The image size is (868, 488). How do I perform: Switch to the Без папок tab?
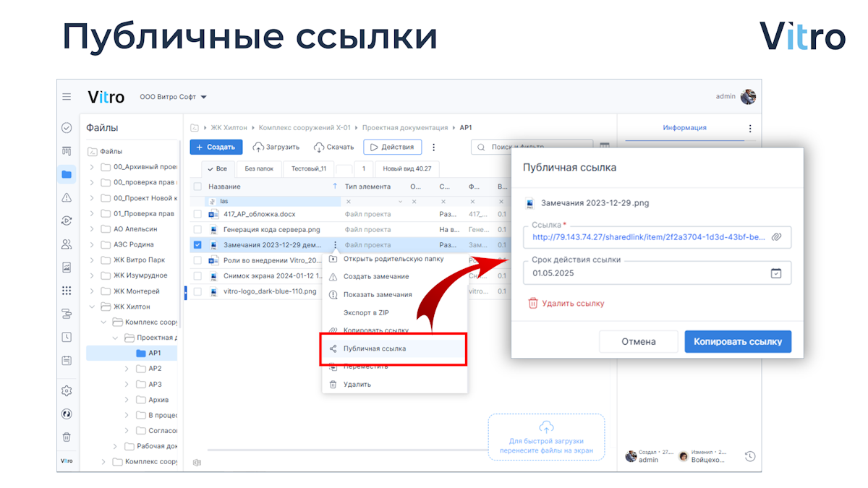[x=259, y=169]
